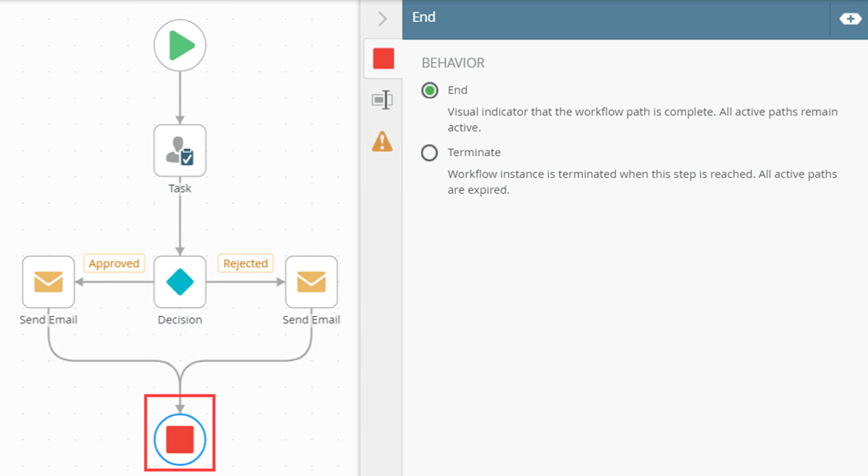Select the Terminate radio button
Screen dimensions: 868x476
click(x=429, y=153)
